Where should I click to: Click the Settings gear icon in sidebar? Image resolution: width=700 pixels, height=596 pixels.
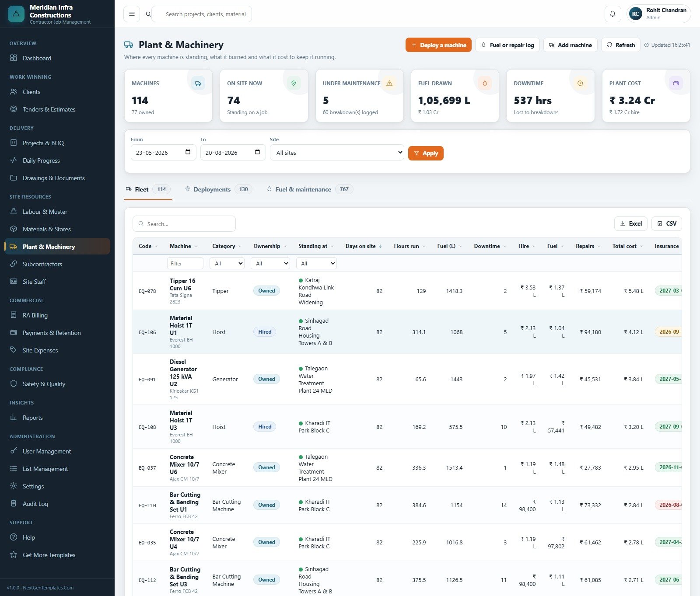coord(14,486)
